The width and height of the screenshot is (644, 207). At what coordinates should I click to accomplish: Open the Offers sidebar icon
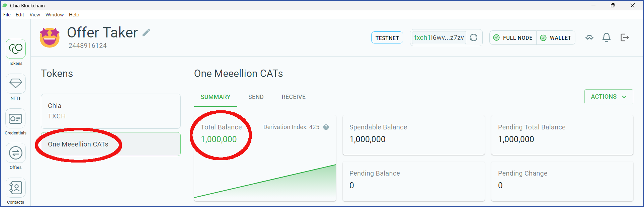click(15, 153)
